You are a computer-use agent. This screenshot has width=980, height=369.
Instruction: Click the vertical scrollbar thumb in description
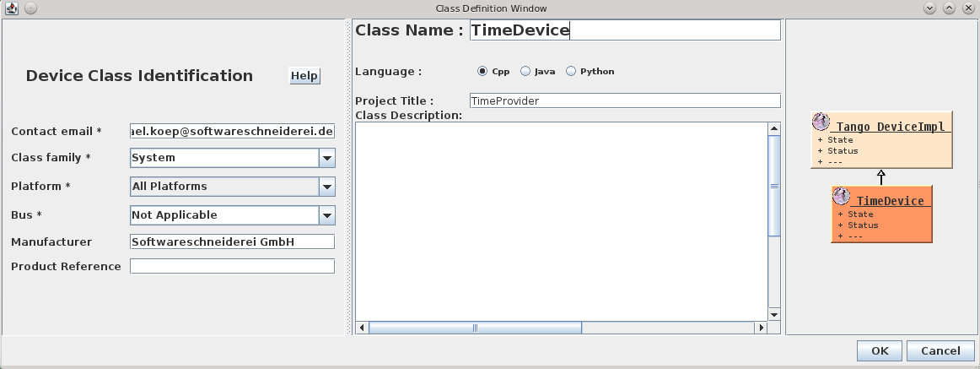[x=773, y=186]
